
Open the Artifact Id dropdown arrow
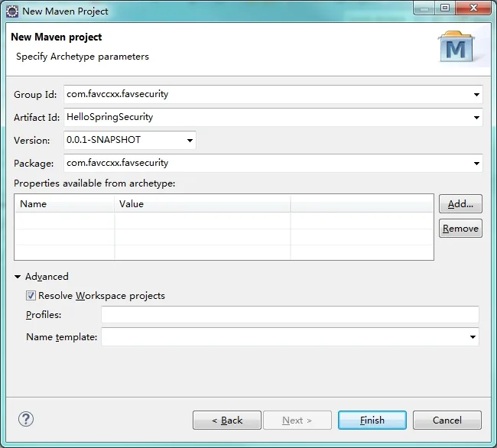[476, 118]
